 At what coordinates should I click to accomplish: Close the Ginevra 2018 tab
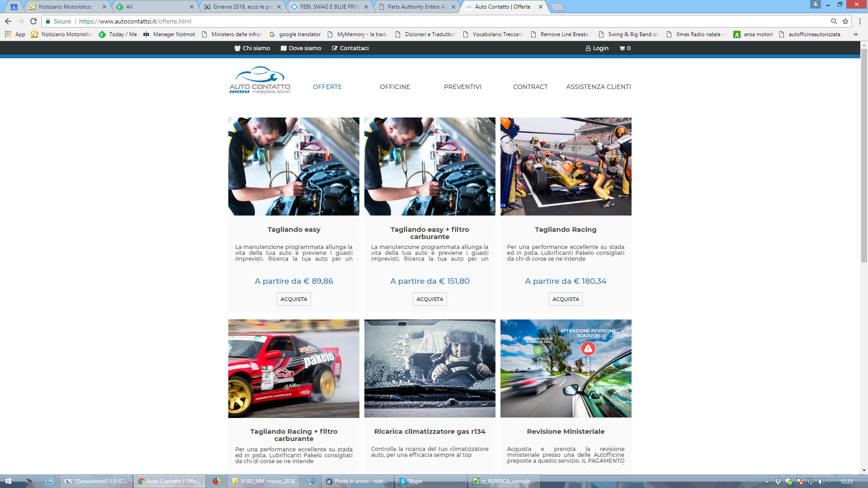[278, 7]
